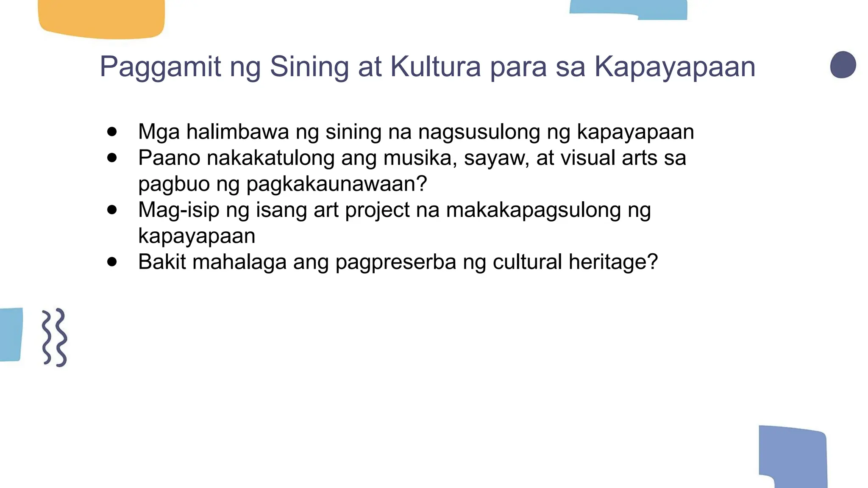Click the line 'Mag-isip ng isang art project'

click(394, 210)
